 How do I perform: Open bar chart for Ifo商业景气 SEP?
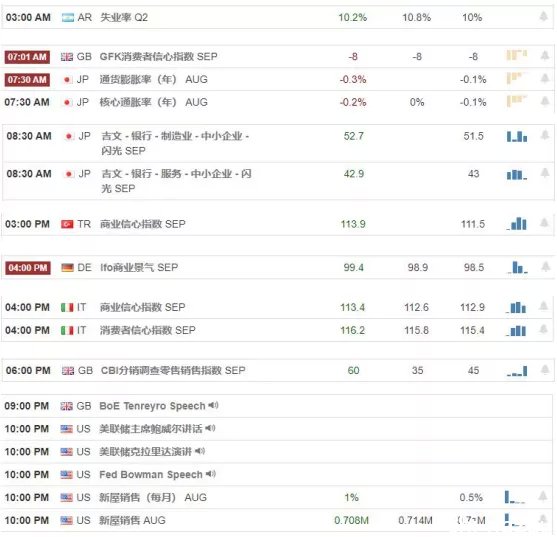pos(517,267)
